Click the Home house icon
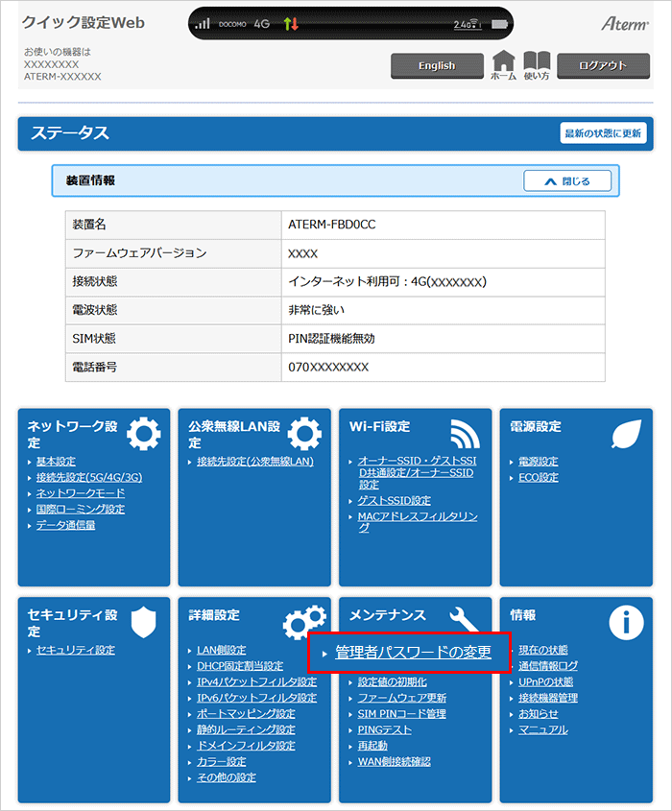Image resolution: width=672 pixels, height=811 pixels. click(x=503, y=63)
